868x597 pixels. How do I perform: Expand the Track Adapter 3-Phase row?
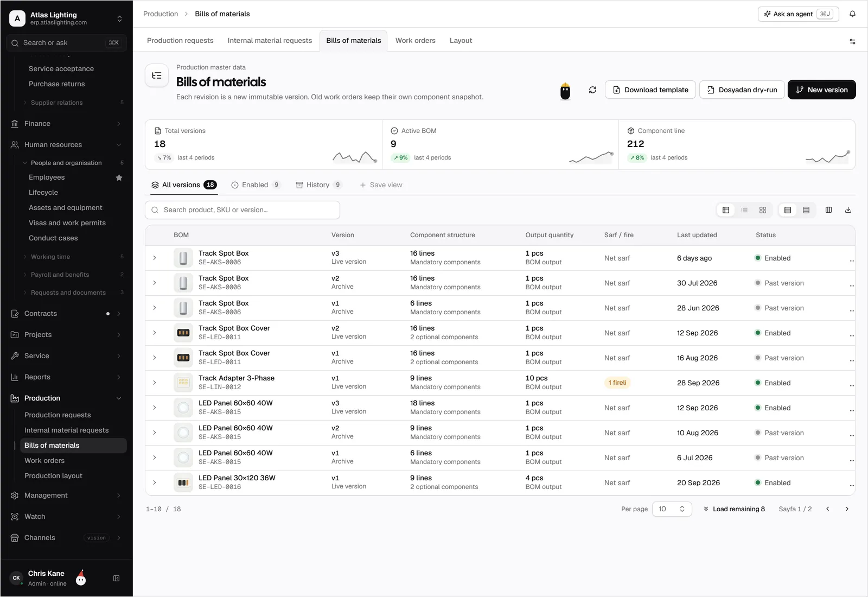[155, 383]
